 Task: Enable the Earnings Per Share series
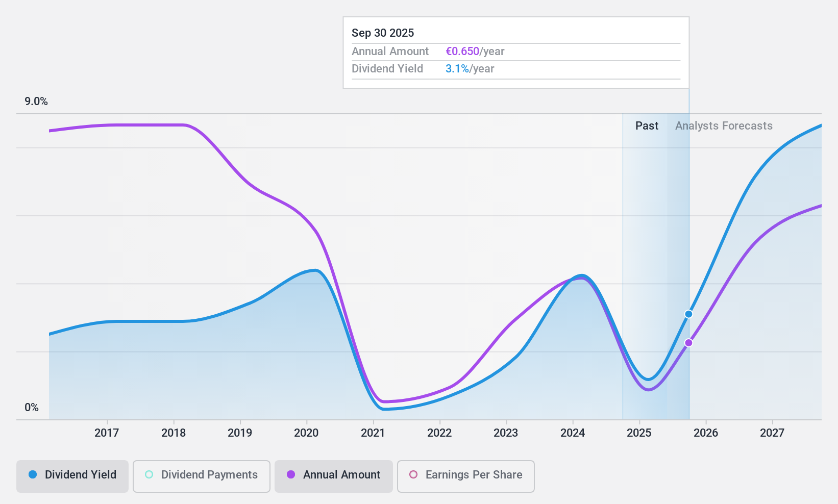point(466,476)
